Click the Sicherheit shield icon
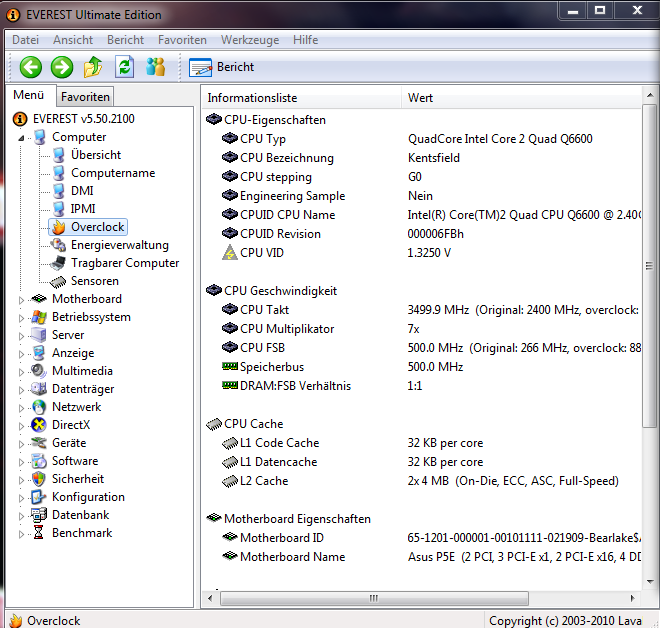This screenshot has height=628, width=660. [39, 479]
